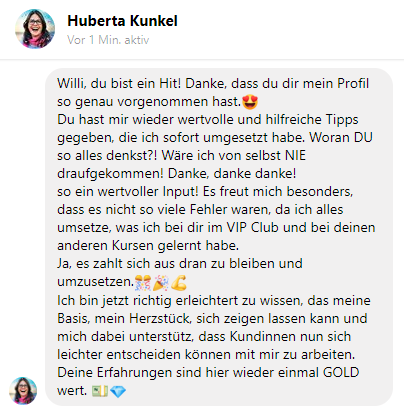Click the flexed biceps emoji
The height and width of the screenshot is (416, 404).
pos(179,282)
